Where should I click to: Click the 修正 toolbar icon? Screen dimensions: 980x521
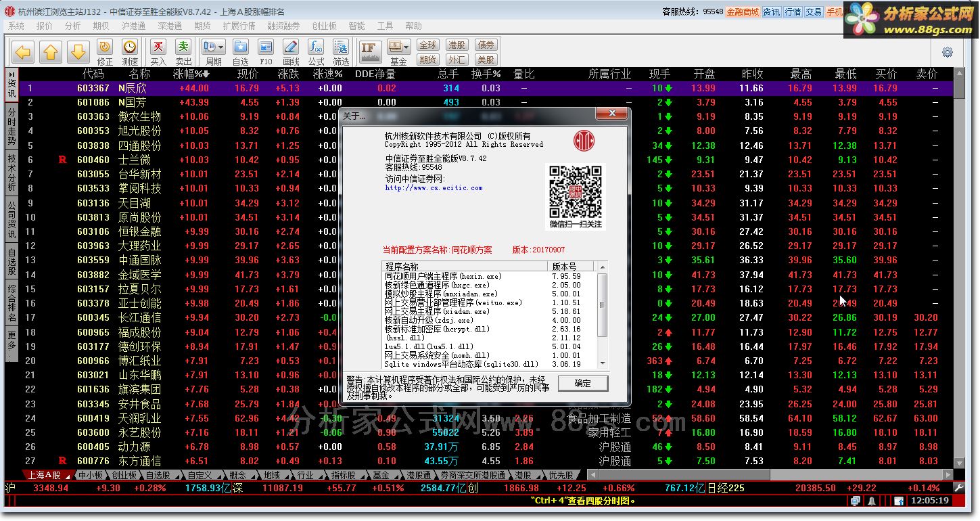click(x=105, y=52)
